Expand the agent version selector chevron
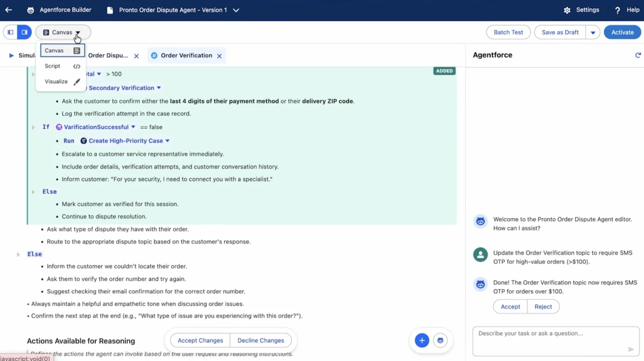This screenshot has height=361, width=644. tap(236, 10)
